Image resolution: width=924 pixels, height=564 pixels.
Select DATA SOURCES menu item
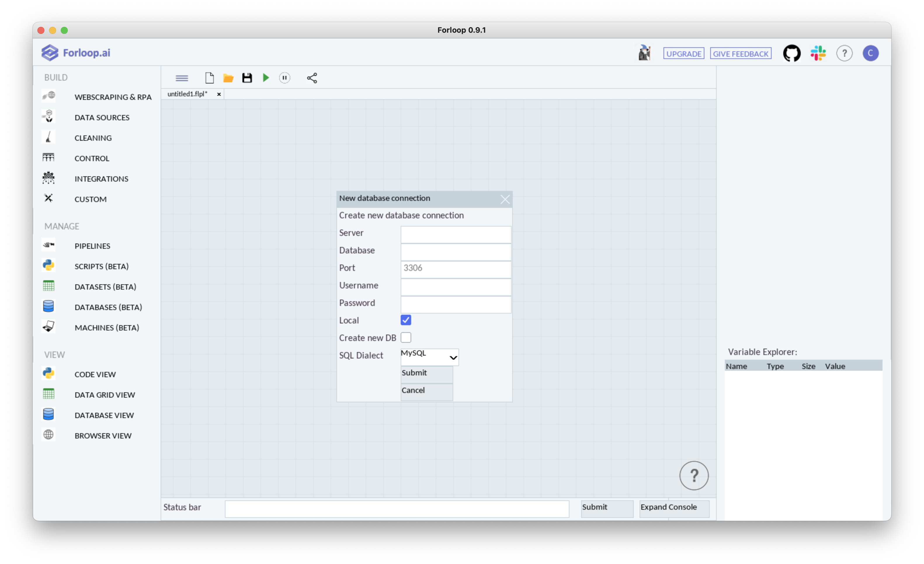(102, 117)
